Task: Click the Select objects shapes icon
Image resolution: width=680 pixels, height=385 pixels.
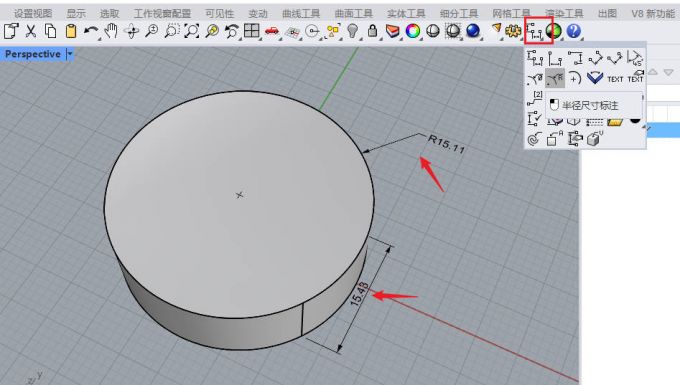Action: [333, 31]
